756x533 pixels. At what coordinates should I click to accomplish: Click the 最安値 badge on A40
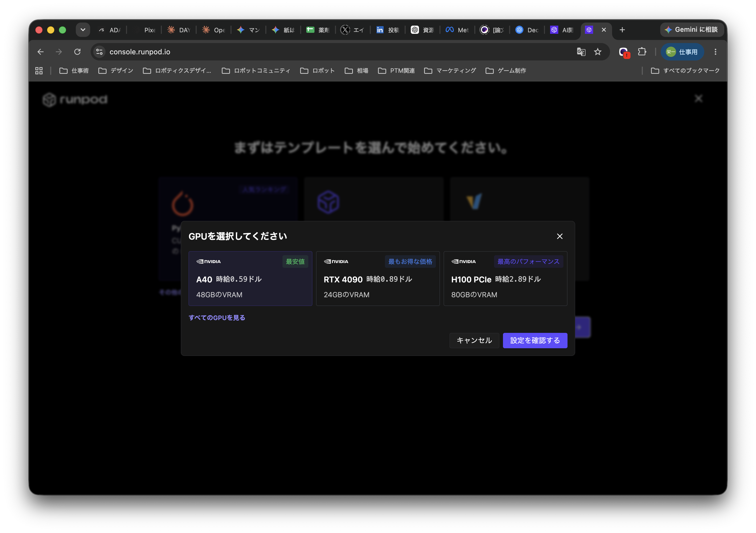click(295, 262)
